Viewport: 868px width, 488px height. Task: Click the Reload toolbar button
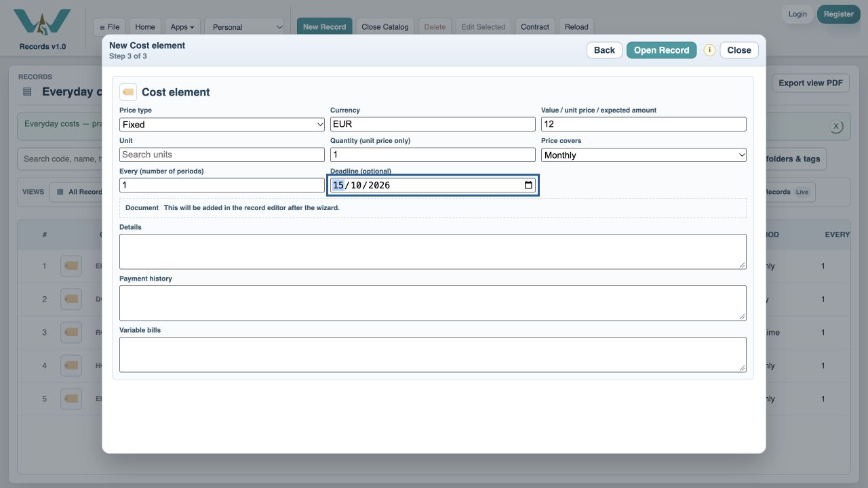tap(576, 27)
